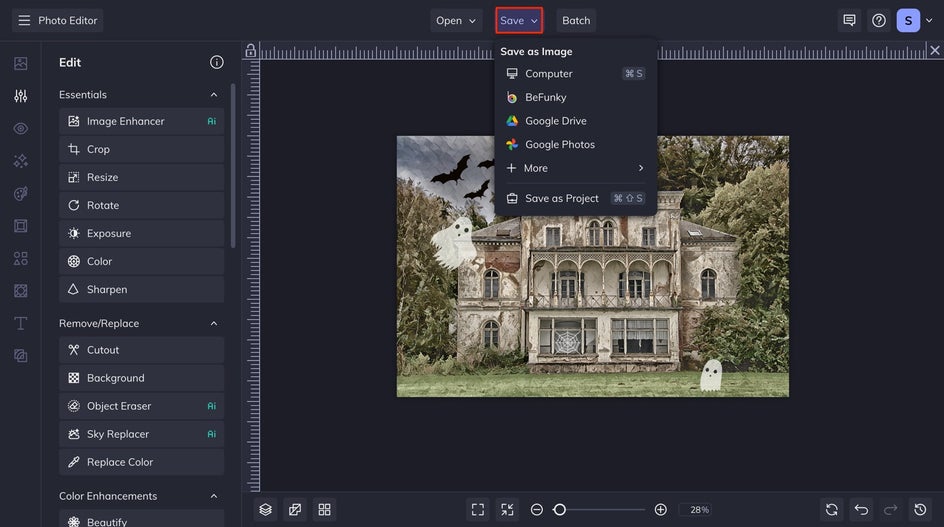Screen dimensions: 944x527
Task: Open the layers panel icon in bottom bar
Action: click(266, 510)
